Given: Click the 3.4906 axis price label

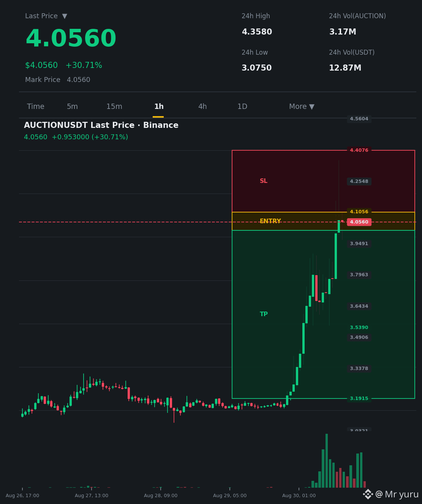Looking at the screenshot, I should (x=359, y=337).
